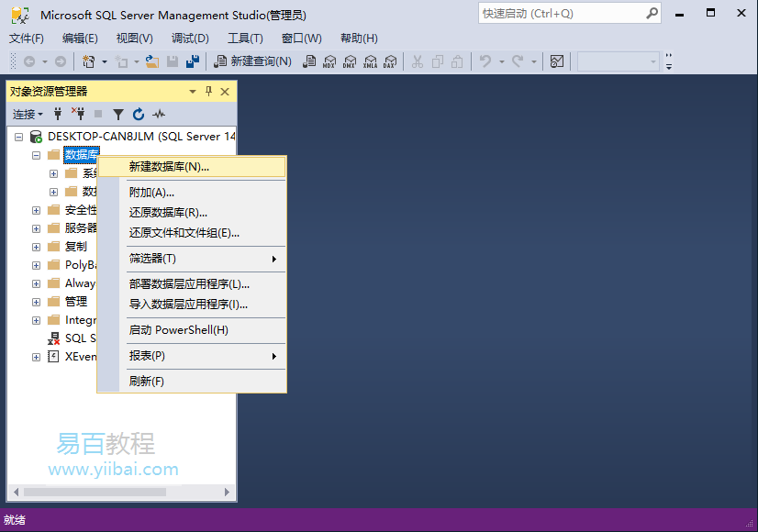
Task: Click the connect plug icon in Object Explorer
Action: click(58, 114)
